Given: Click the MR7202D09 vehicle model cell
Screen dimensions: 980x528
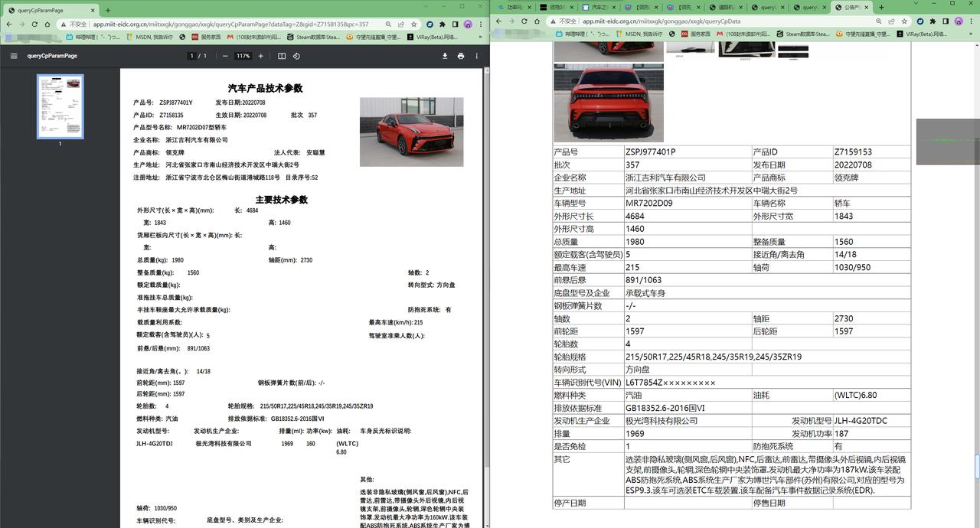Looking at the screenshot, I should click(688, 204).
